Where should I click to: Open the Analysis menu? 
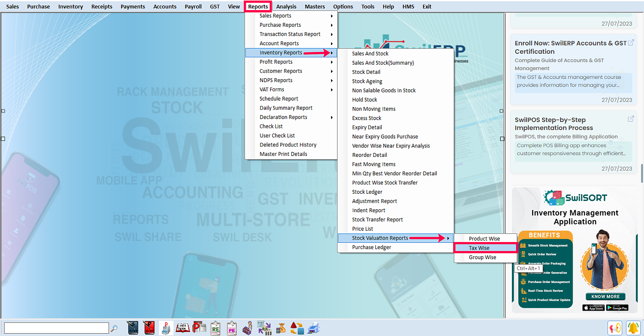pos(286,6)
